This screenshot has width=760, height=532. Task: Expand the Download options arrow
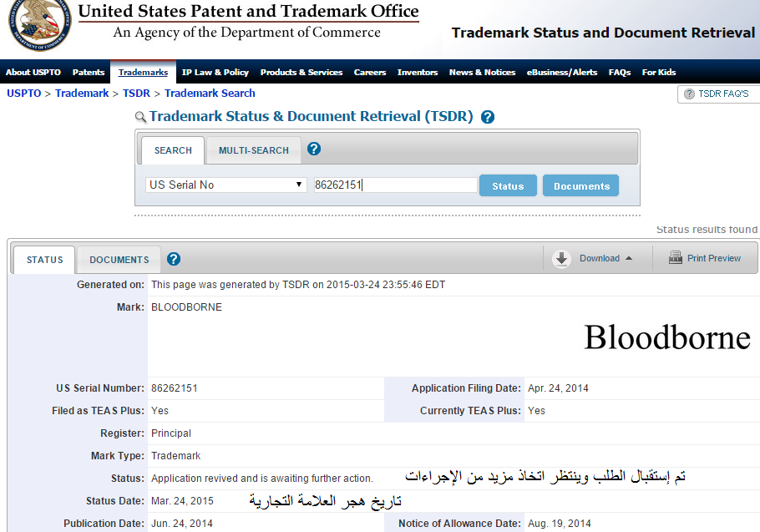[629, 258]
